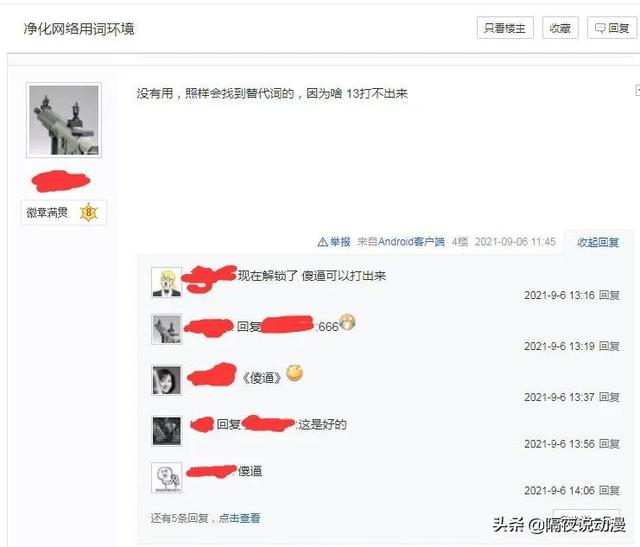This screenshot has height=547, width=640.
Task: Open the 回复 button with speech bubble
Action: (x=612, y=28)
